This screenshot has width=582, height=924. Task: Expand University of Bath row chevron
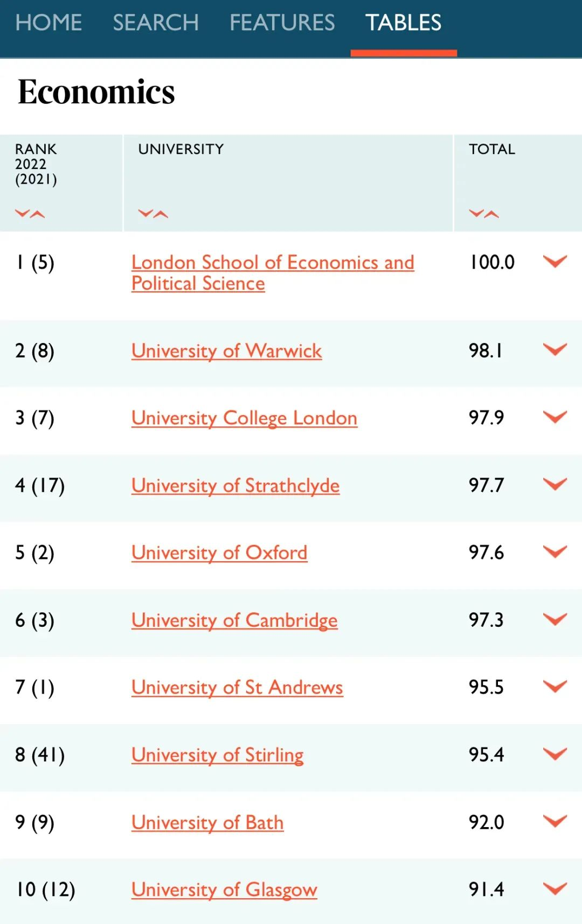tap(555, 822)
